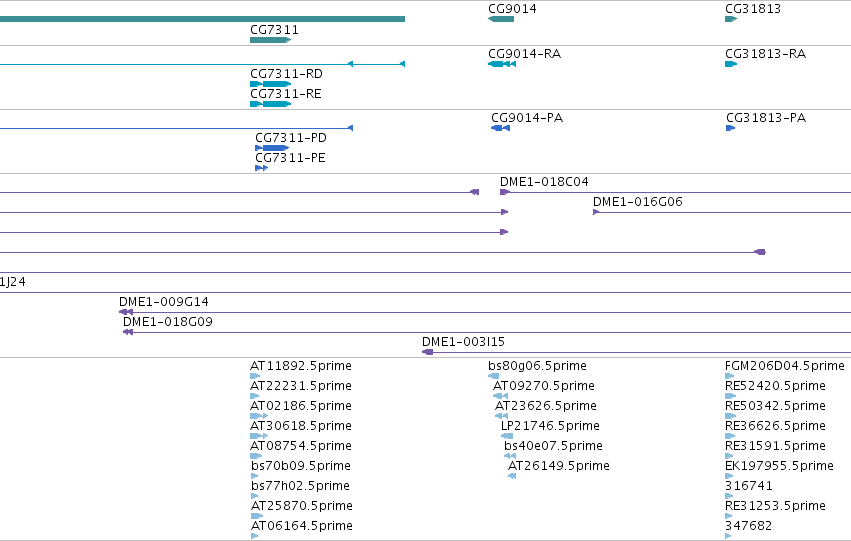This screenshot has height=541, width=851.
Task: Select the CG7311-RE transcript glyph
Action: [x=270, y=104]
